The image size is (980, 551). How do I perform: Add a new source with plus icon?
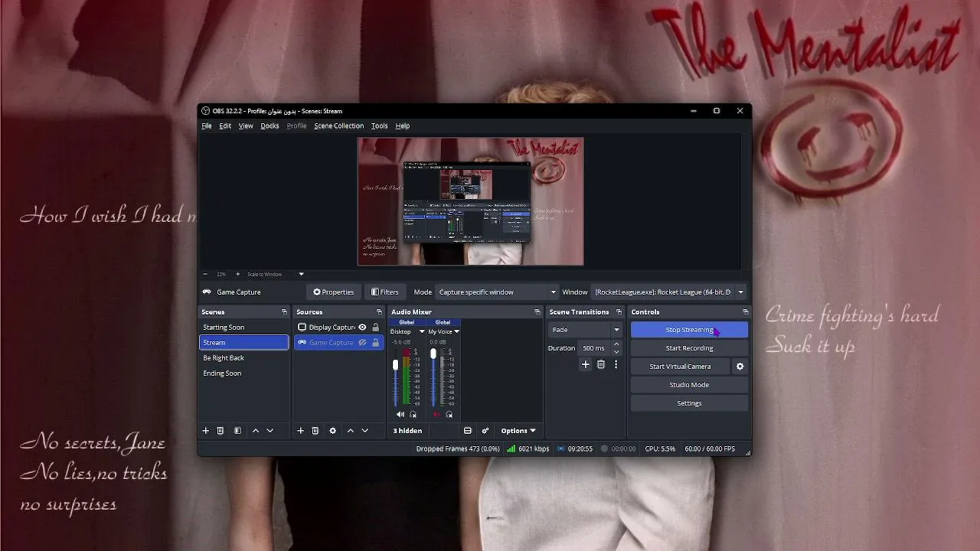click(x=301, y=431)
